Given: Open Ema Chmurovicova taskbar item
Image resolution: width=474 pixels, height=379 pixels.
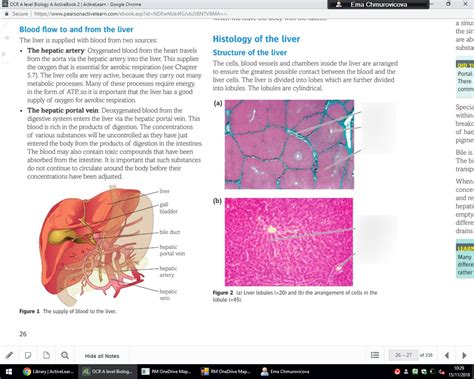Looking at the screenshot, I should [285, 372].
